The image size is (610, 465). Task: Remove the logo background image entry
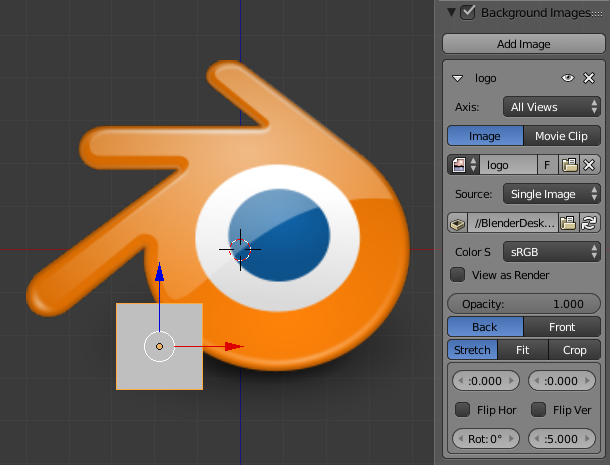tap(589, 78)
